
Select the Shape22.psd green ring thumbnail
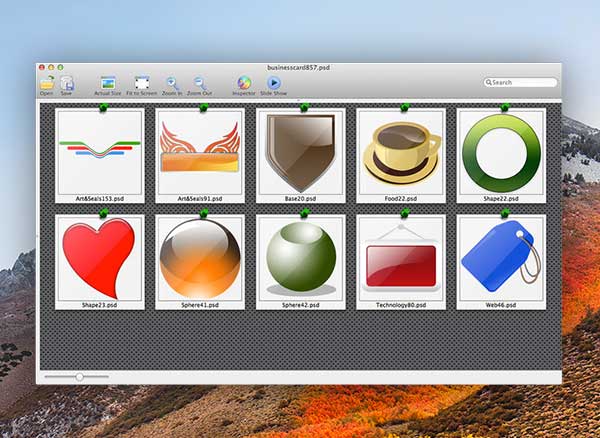pyautogui.click(x=501, y=153)
